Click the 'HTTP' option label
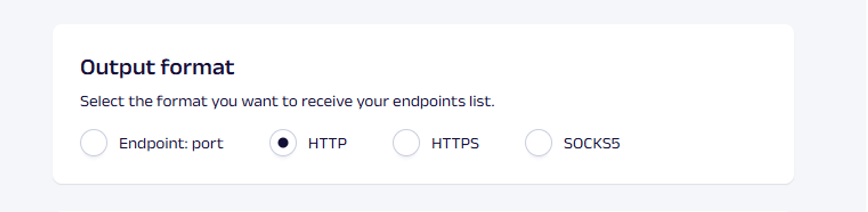 pyautogui.click(x=327, y=144)
